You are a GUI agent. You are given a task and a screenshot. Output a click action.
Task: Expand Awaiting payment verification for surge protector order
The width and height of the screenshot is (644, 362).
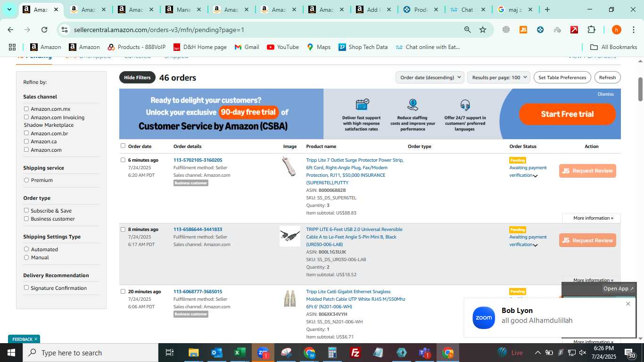tap(535, 176)
